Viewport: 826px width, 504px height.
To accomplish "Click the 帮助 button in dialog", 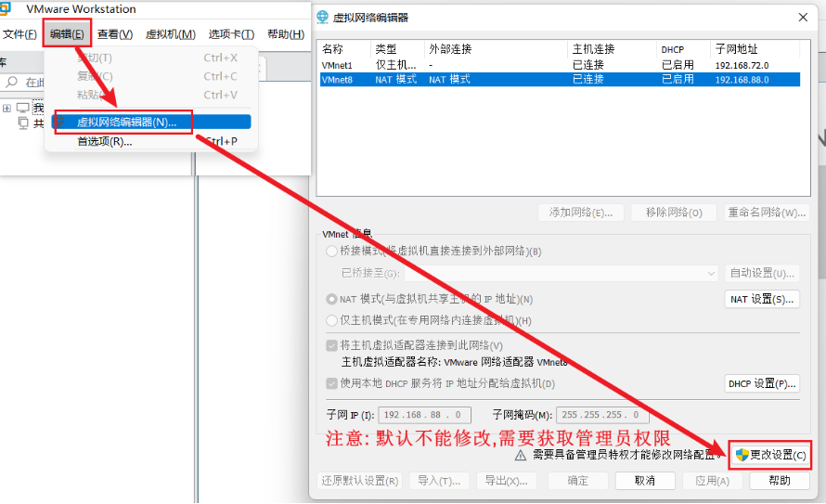I will pyautogui.click(x=780, y=481).
